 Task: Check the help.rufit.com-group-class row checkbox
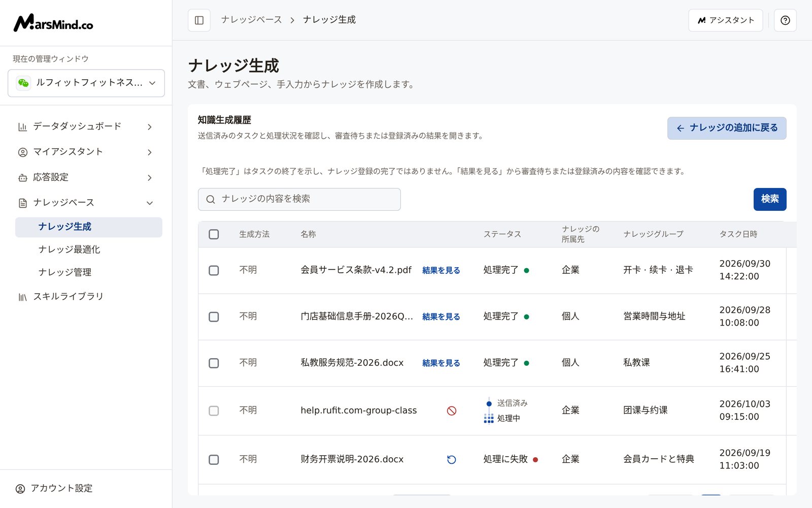coord(214,410)
